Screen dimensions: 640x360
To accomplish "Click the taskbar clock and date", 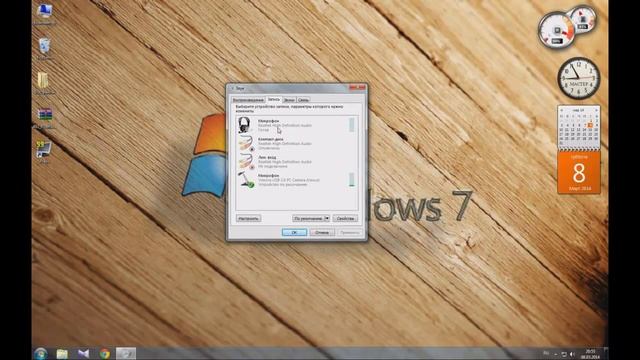I will tap(590, 354).
